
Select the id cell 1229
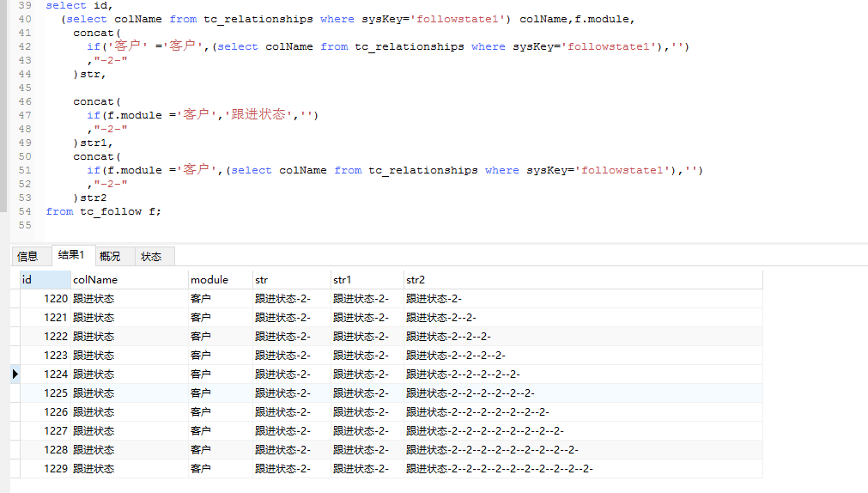(x=46, y=469)
